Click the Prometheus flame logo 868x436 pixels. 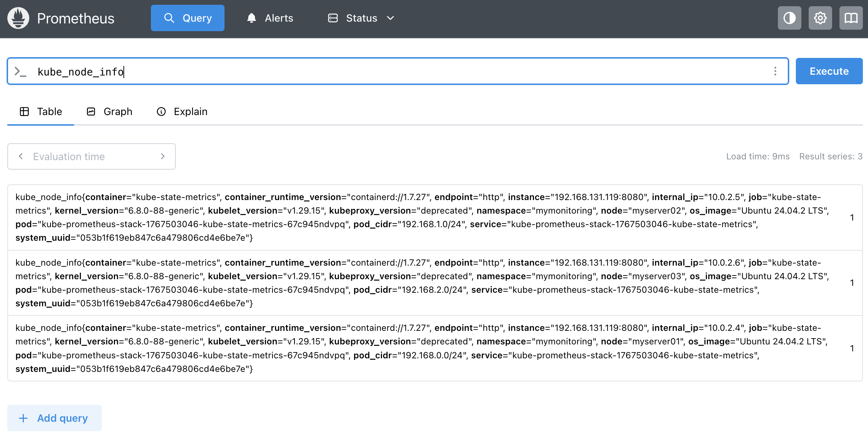(x=18, y=18)
